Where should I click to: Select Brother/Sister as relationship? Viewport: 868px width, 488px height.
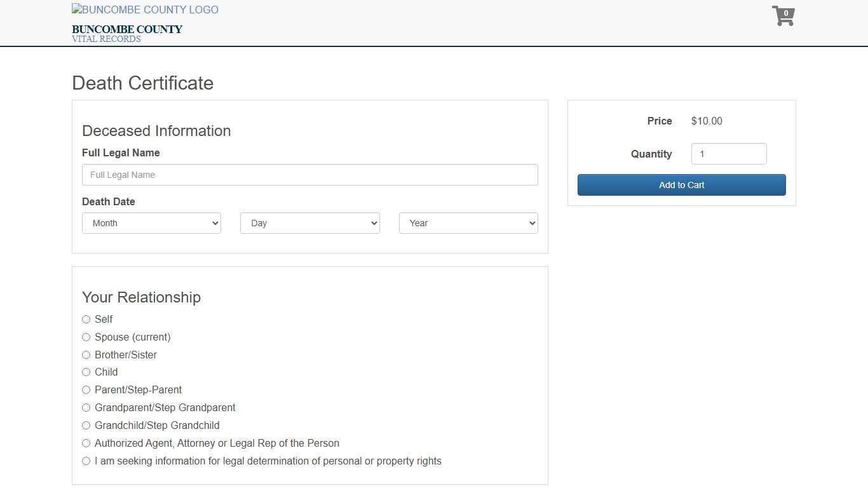point(86,355)
